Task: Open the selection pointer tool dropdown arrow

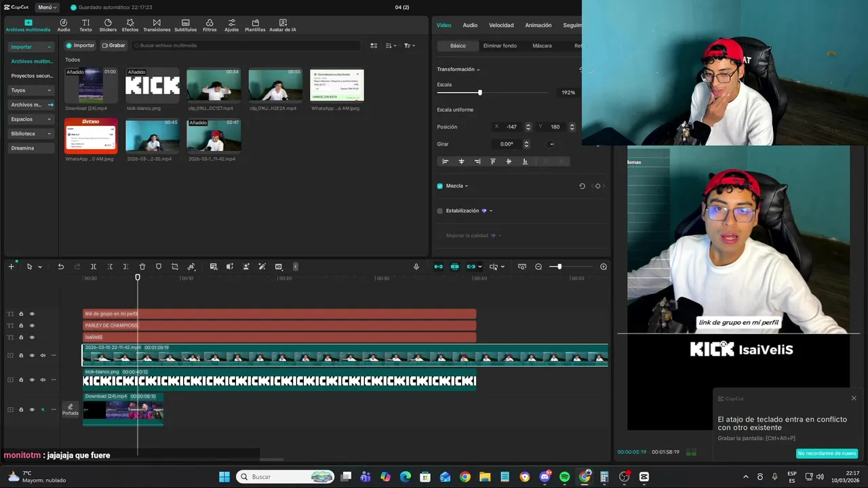Action: [40, 267]
